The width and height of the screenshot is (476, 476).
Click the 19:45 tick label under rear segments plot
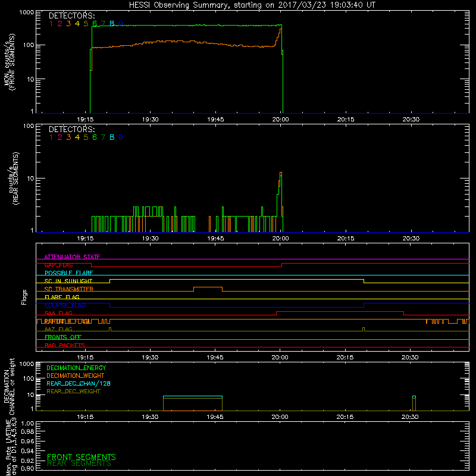pyautogui.click(x=215, y=239)
